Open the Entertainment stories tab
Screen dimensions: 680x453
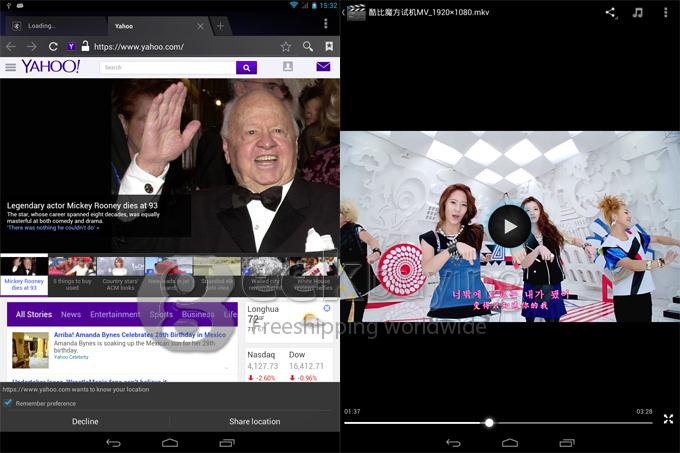point(115,314)
